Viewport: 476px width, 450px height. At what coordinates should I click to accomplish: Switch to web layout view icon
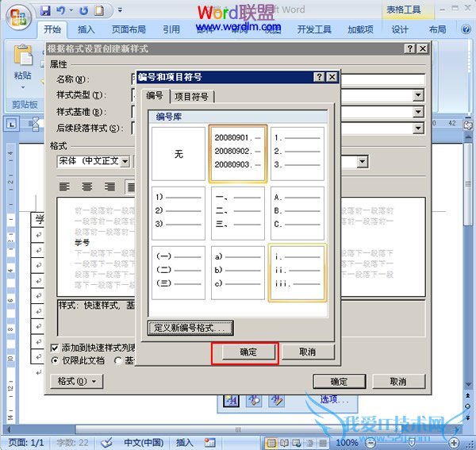297,443
